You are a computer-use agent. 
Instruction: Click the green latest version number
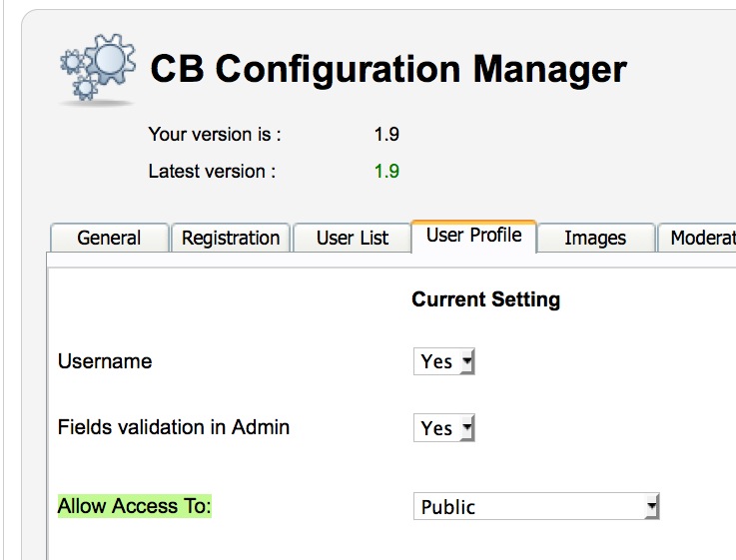click(386, 171)
